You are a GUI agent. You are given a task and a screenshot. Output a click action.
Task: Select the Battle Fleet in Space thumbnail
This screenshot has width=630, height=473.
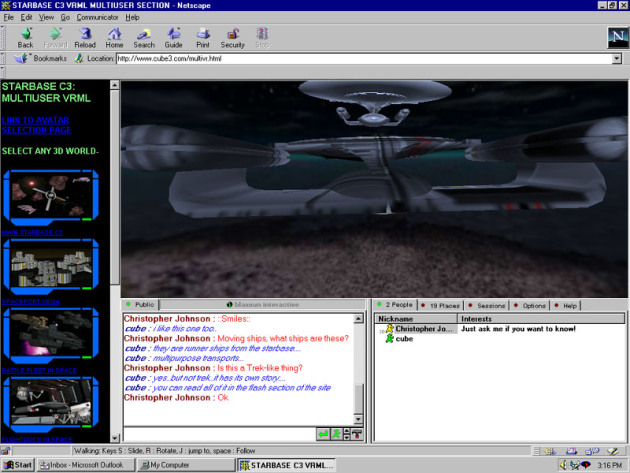click(51, 335)
